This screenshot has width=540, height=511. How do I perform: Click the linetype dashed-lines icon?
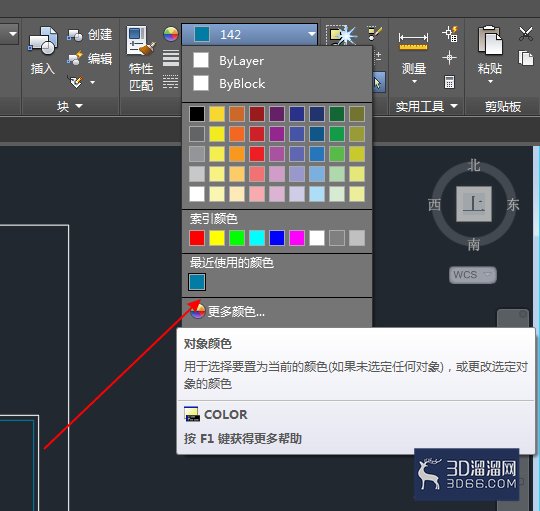tap(170, 82)
